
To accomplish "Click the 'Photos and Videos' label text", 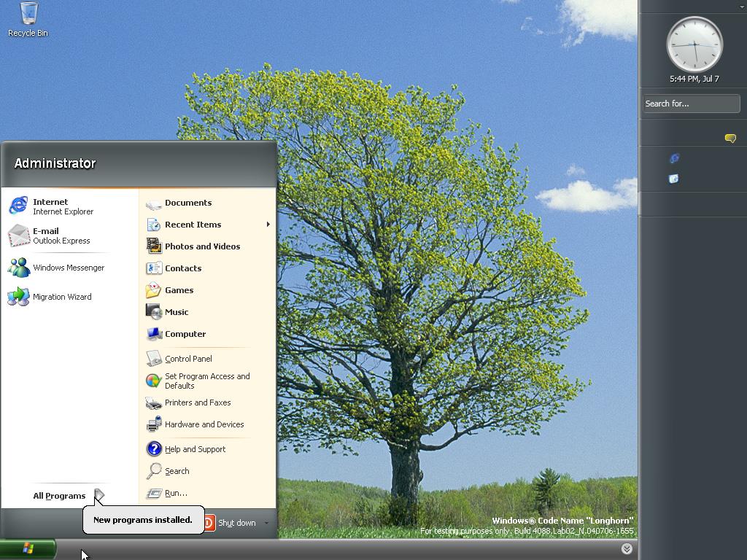I will [203, 246].
